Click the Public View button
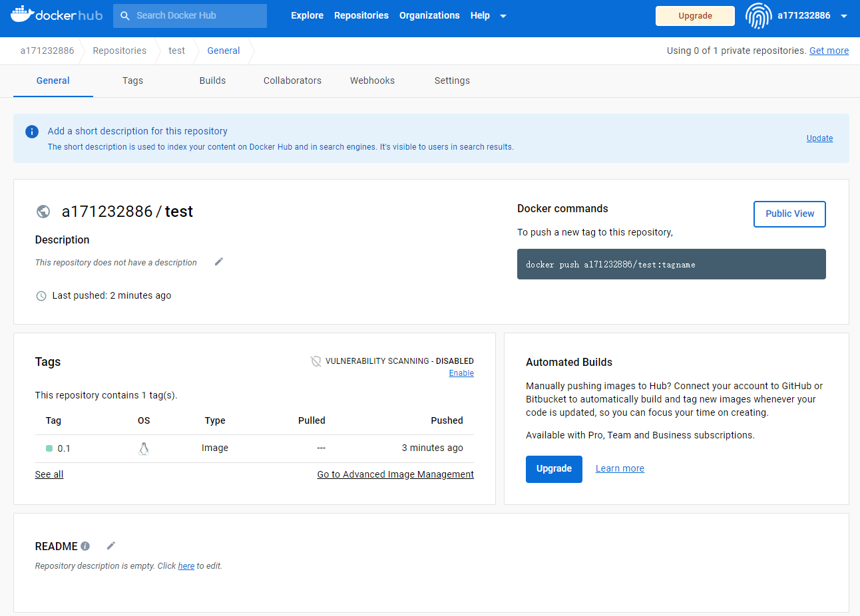This screenshot has width=860, height=616. 789,214
